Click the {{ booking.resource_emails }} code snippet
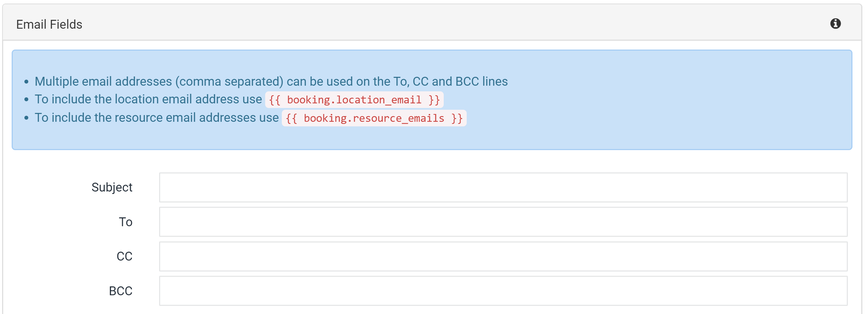 pos(374,118)
